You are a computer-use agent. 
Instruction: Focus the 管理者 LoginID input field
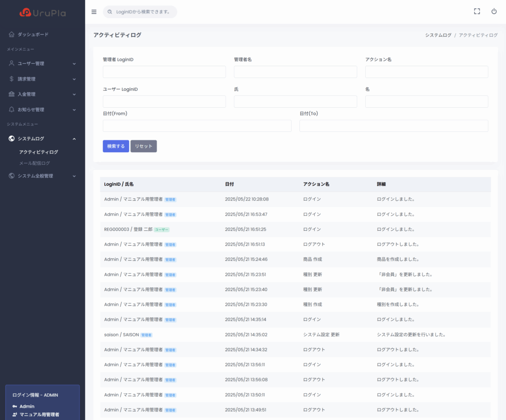(164, 72)
